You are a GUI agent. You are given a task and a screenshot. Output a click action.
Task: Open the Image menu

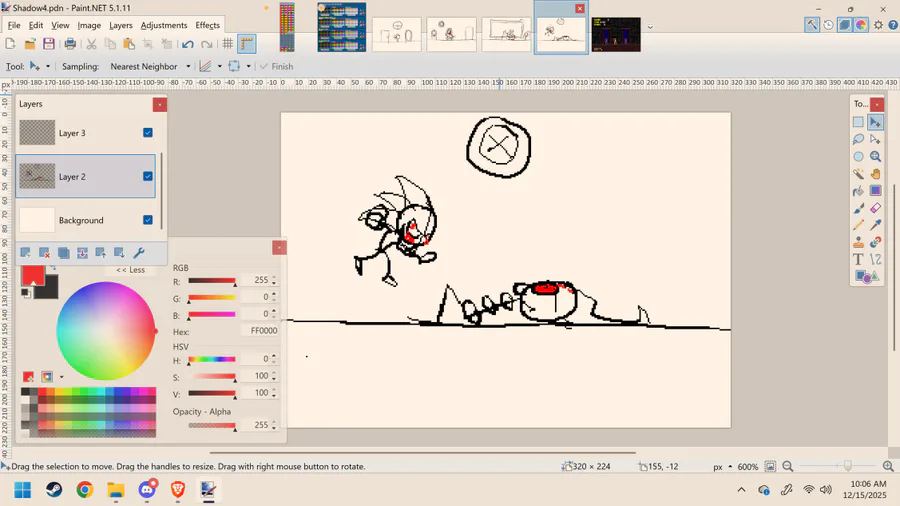[89, 25]
